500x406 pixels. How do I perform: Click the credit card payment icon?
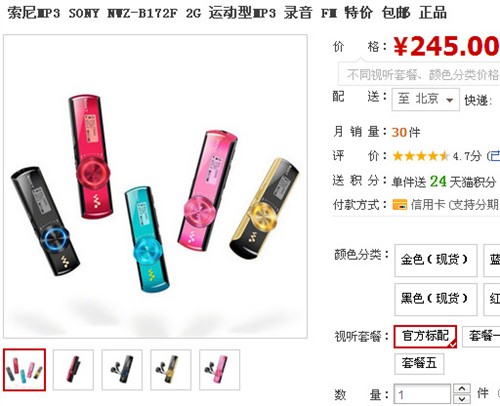click(400, 204)
